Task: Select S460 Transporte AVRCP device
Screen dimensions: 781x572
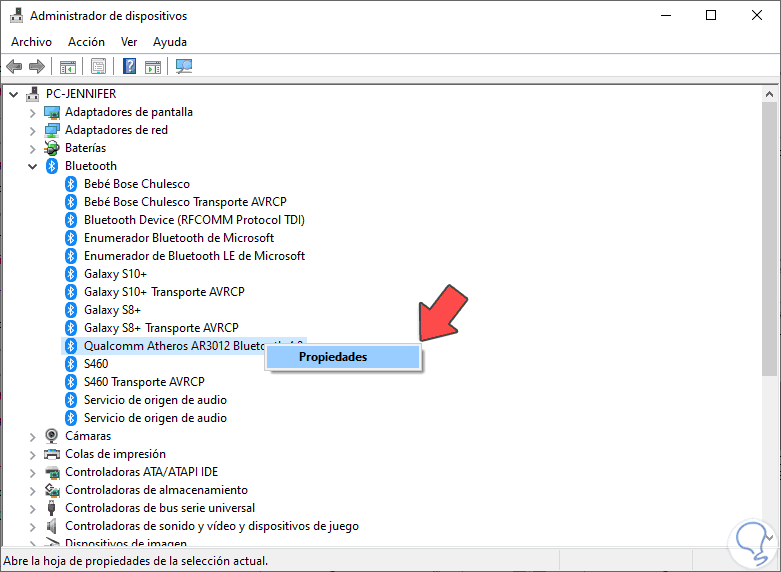Action: pyautogui.click(x=144, y=382)
